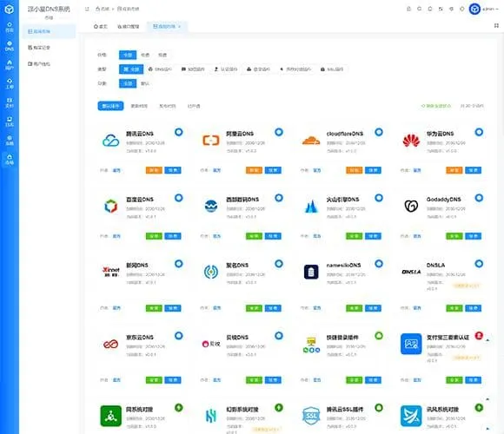
Task: Close the active highlighted page tab
Action: (x=179, y=26)
